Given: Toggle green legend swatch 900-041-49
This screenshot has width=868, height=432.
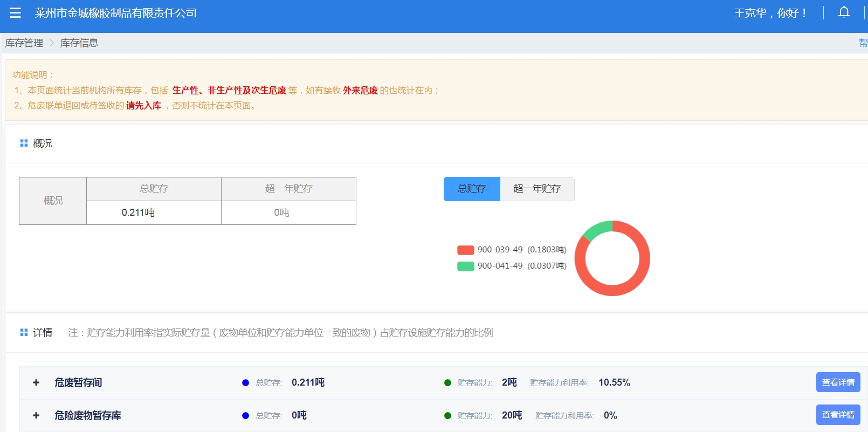Looking at the screenshot, I should click(x=465, y=266).
